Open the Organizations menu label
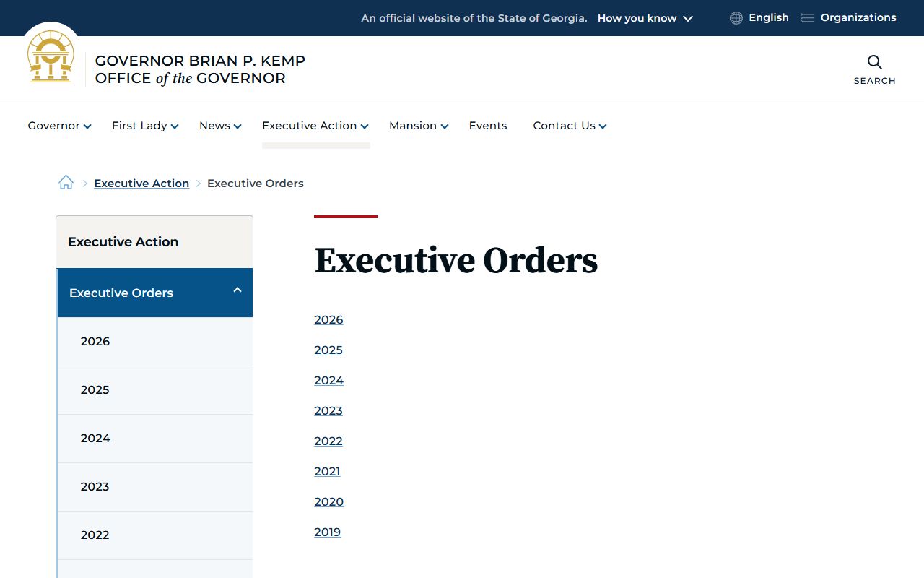924x578 pixels. tap(858, 17)
